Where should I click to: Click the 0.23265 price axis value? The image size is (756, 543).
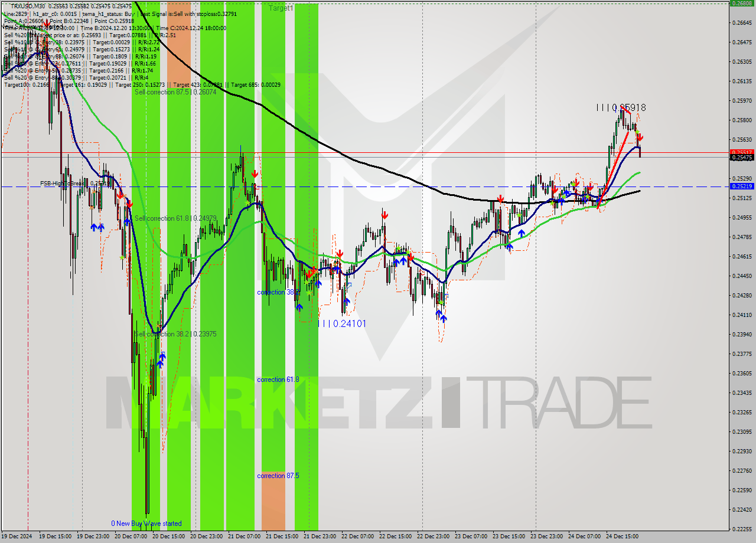[x=742, y=412]
